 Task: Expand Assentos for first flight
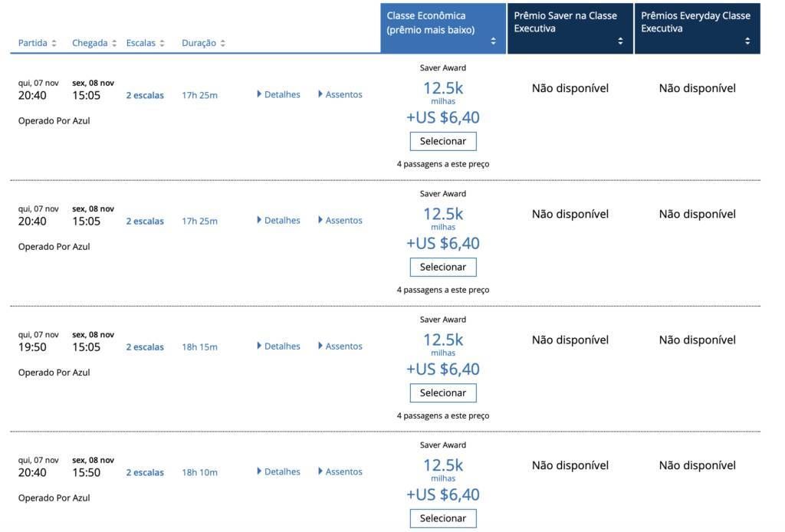coord(340,94)
